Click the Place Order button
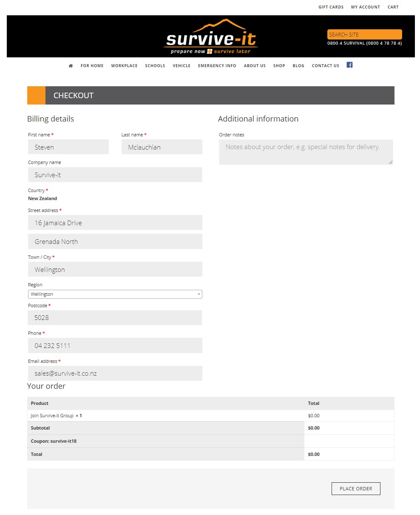This screenshot has width=420, height=515. click(356, 489)
